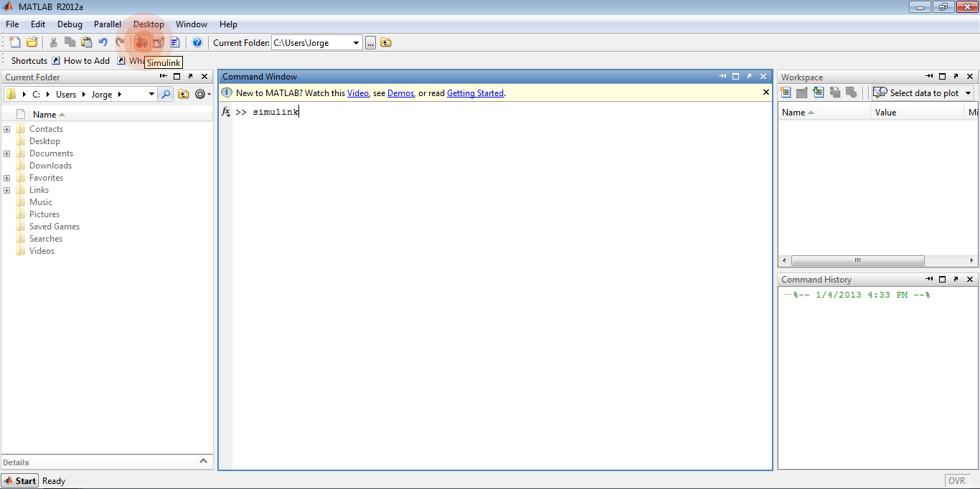Open the Video link in the info bar
Image resolution: width=980 pixels, height=489 pixels.
coord(358,93)
